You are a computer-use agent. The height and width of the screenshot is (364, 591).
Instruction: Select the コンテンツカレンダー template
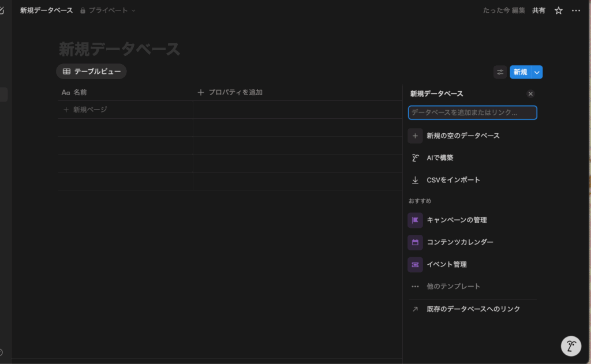pyautogui.click(x=459, y=242)
